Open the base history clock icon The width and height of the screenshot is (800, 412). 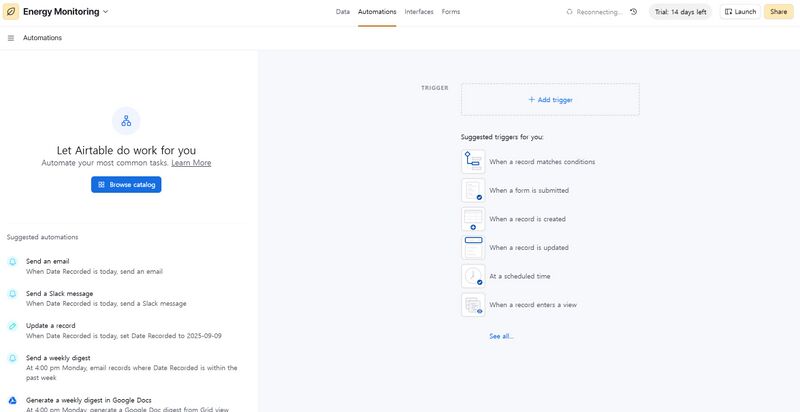(633, 12)
